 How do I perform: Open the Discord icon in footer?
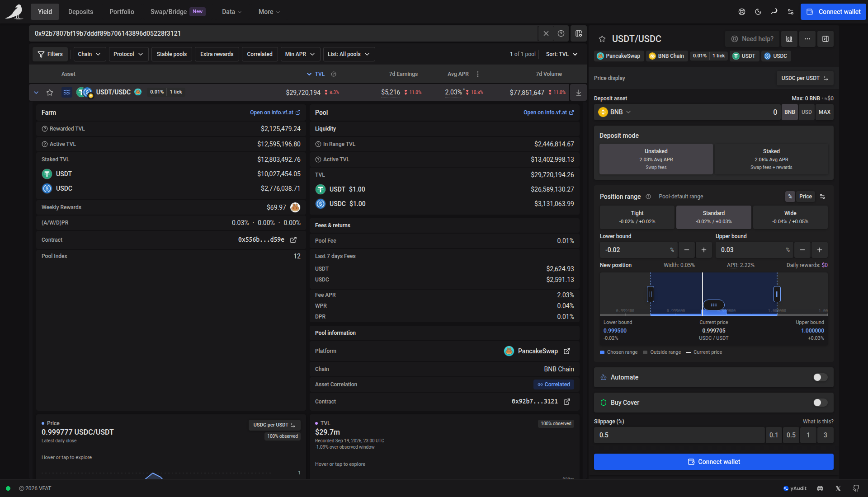click(x=820, y=488)
